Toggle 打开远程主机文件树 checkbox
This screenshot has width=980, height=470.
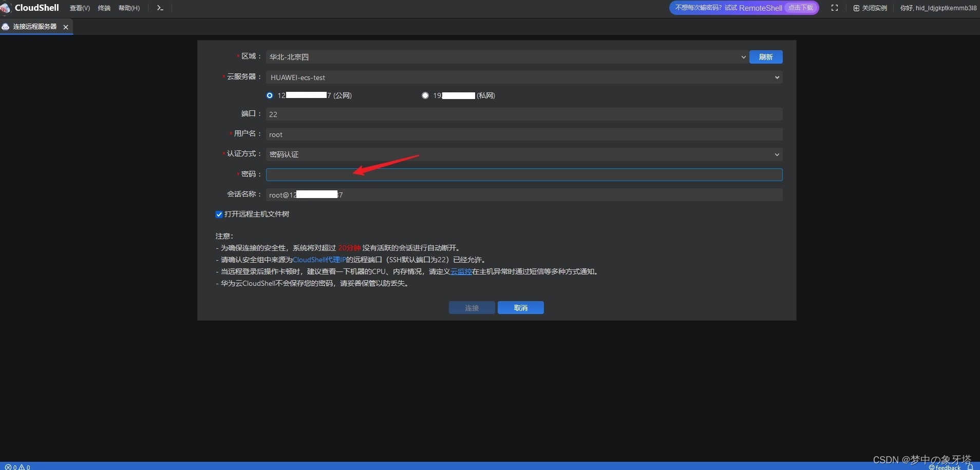[x=219, y=214]
